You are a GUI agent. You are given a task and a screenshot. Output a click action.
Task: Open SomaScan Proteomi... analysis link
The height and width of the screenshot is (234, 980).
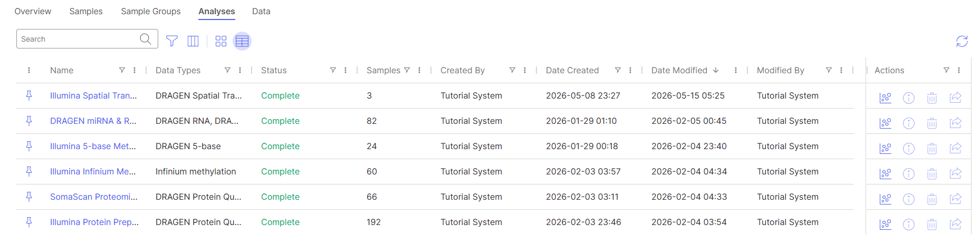[x=94, y=197]
